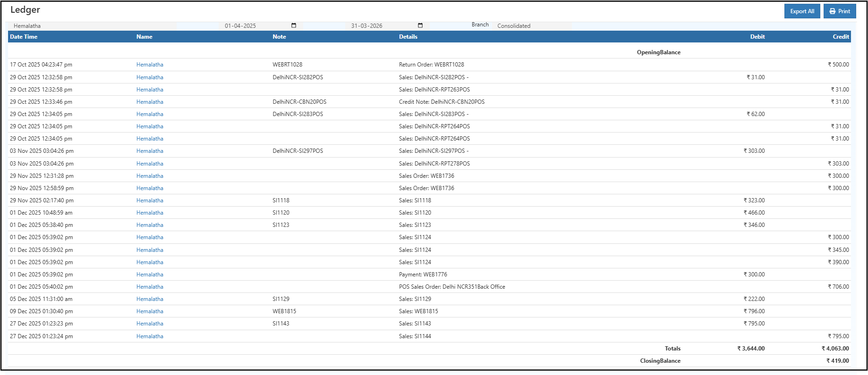This screenshot has height=375, width=868.
Task: Select note cell WEBRT1028
Action: (287, 65)
